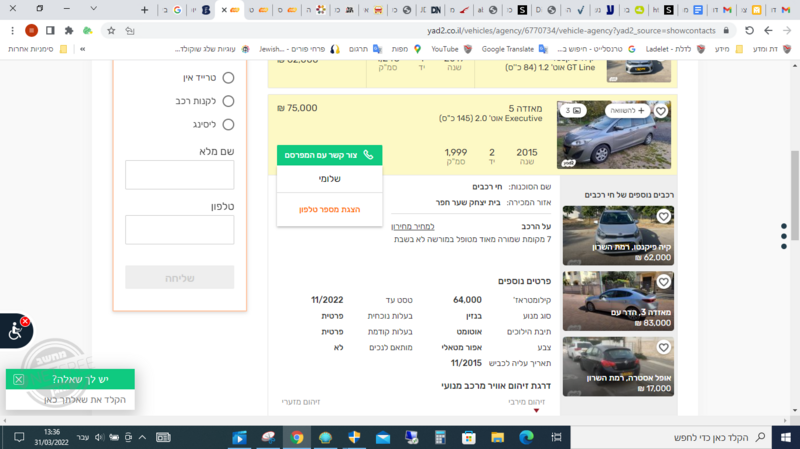
Task: Open the מידע bookmarks folder
Action: (729, 49)
